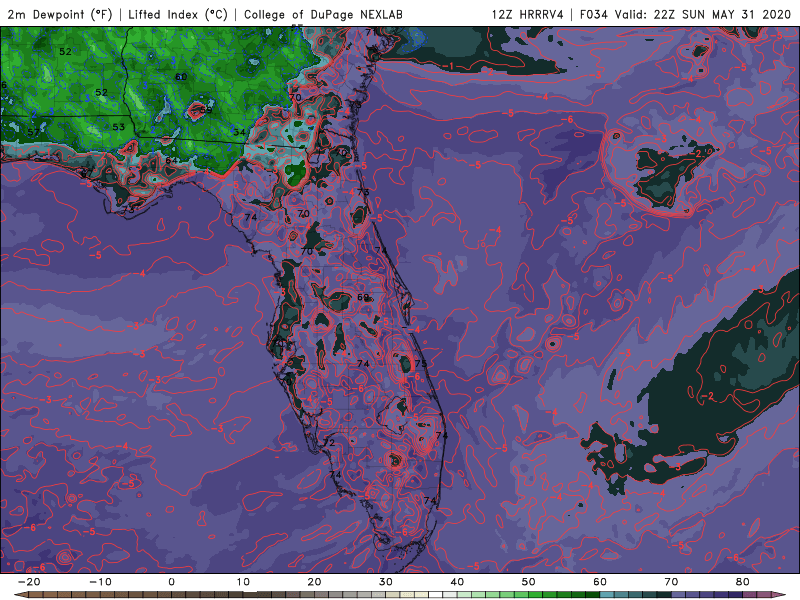
Task: Click the left arrow end of the colorbar
Action: tap(19, 595)
